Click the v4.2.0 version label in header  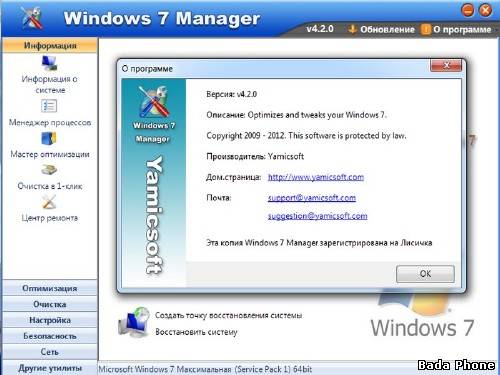(320, 29)
